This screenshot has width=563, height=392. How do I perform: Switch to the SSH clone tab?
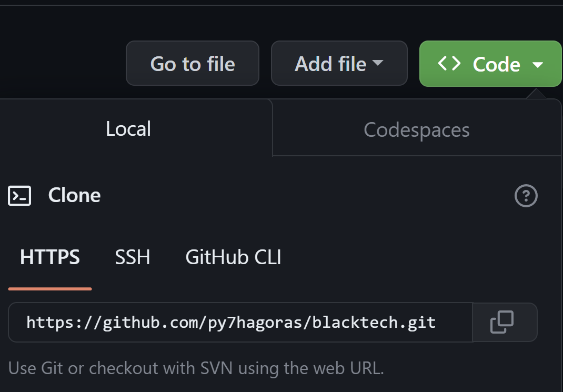click(x=132, y=257)
